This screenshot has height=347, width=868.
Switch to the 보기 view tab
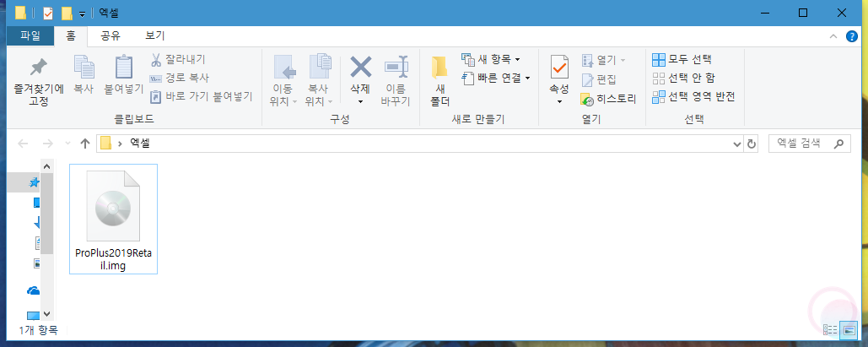[x=155, y=36]
